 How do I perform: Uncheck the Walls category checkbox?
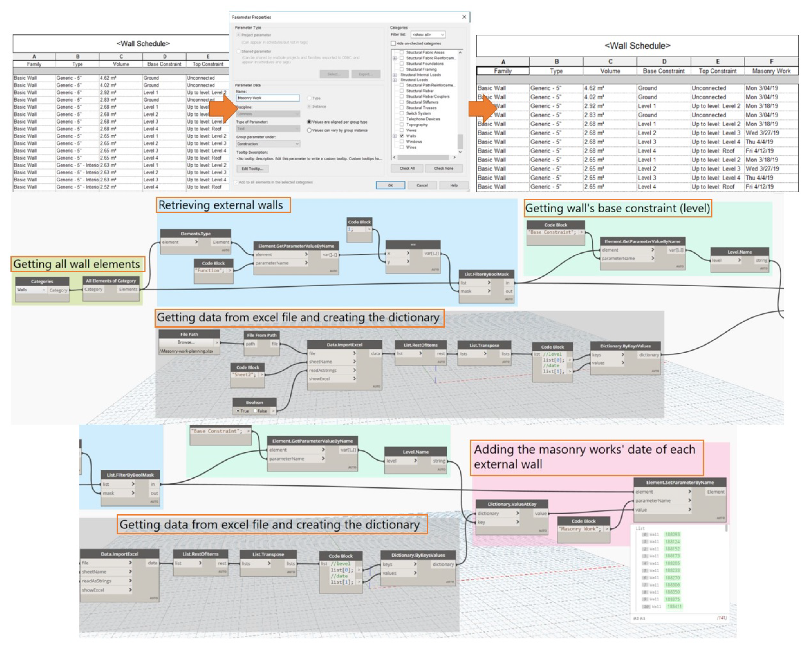click(402, 136)
